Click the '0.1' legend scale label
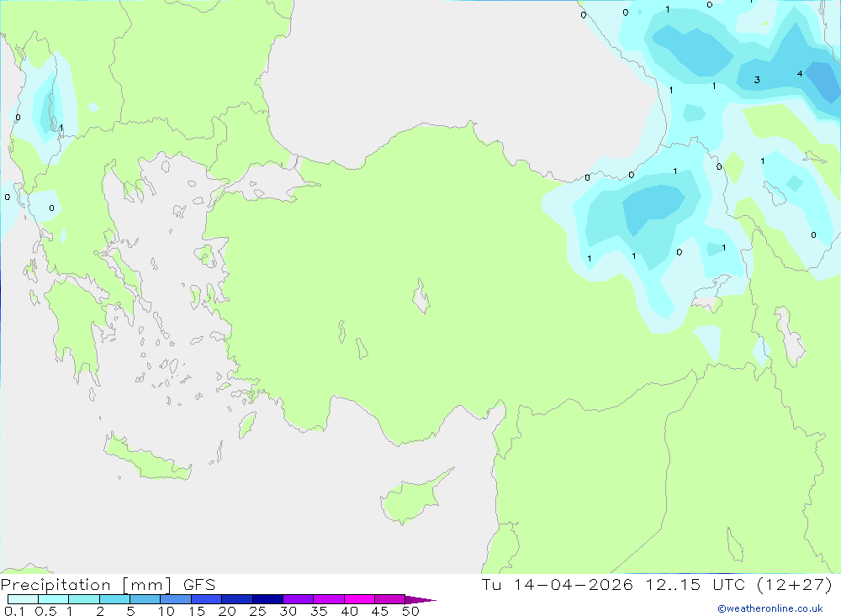The height and width of the screenshot is (616, 841). 13,611
